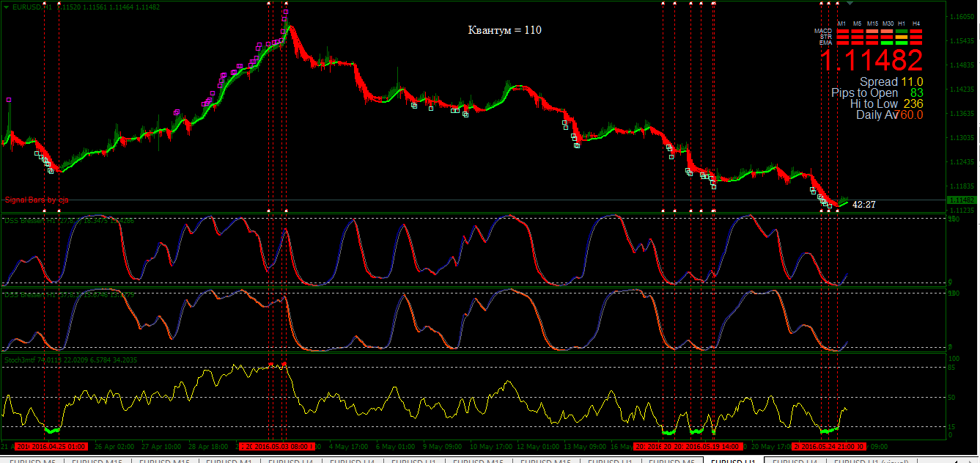Click the 'Квантум = 110' chart label
Screen dimensions: 980x463
click(x=504, y=30)
